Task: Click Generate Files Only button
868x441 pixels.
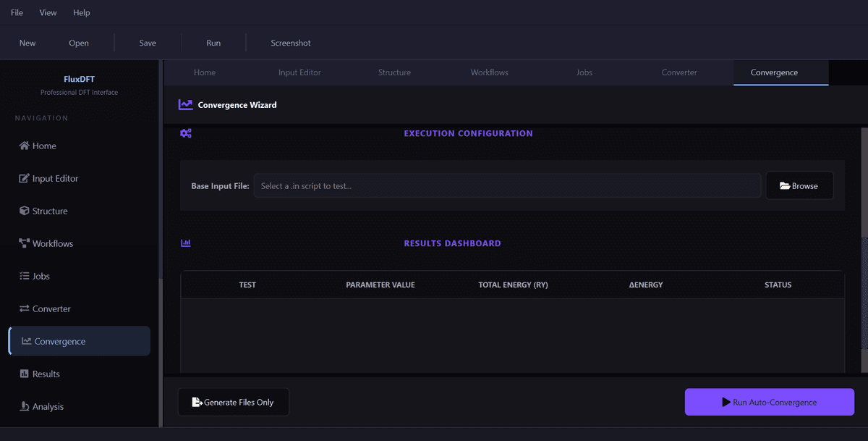Action: click(233, 402)
